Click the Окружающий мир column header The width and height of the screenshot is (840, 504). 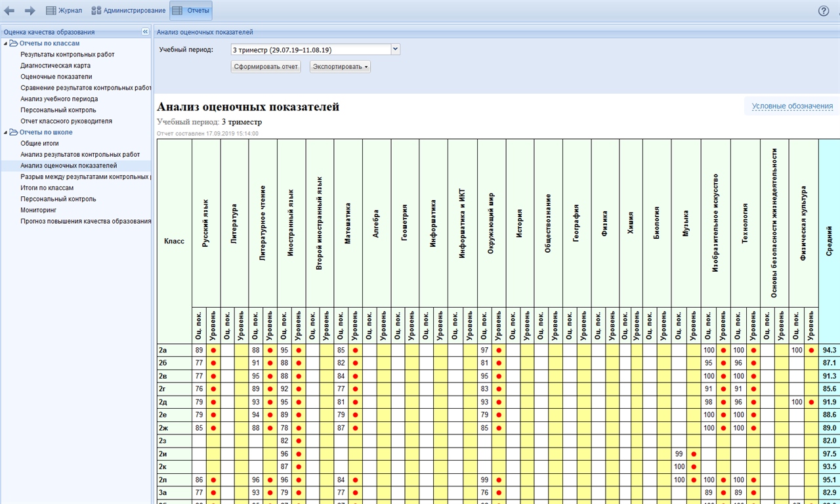tap(492, 222)
